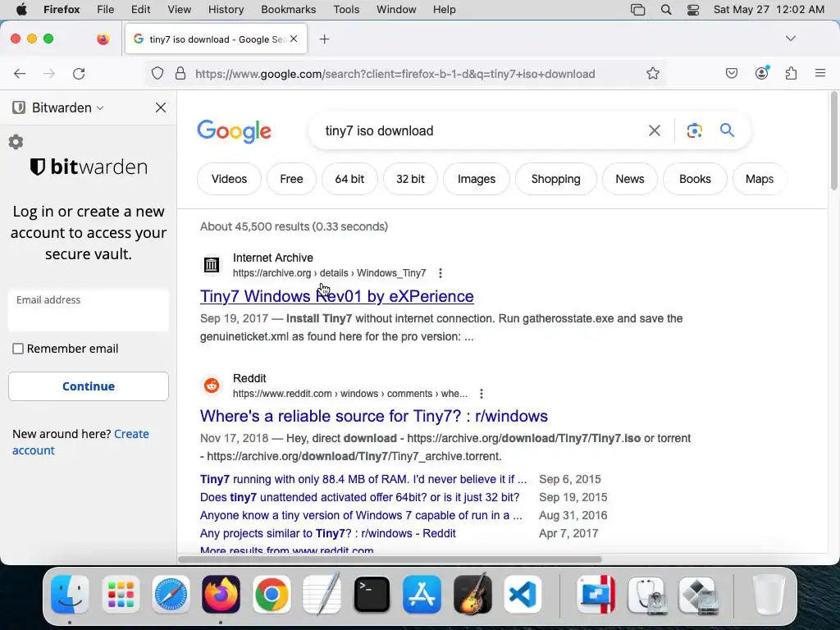Switch to Shopping results

[x=555, y=179]
